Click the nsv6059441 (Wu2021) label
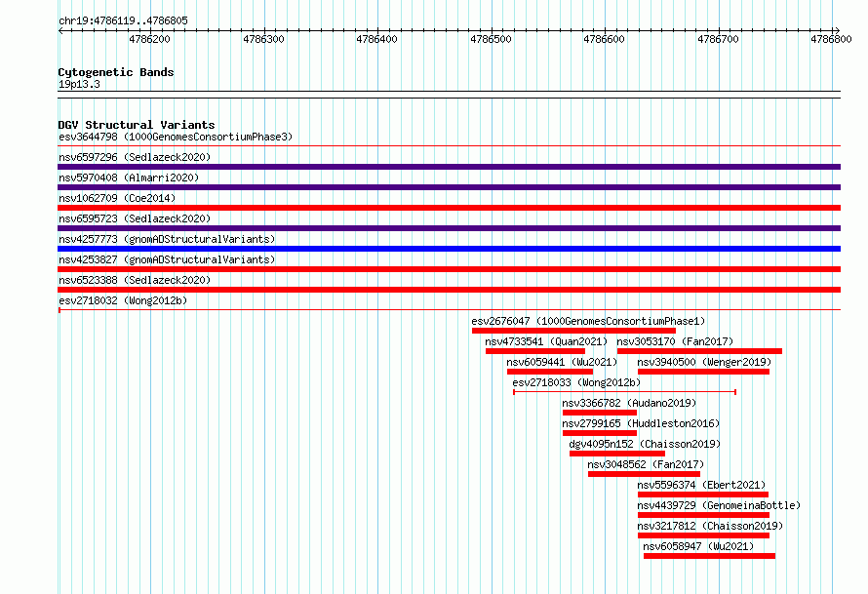868x594 pixels. (x=562, y=362)
